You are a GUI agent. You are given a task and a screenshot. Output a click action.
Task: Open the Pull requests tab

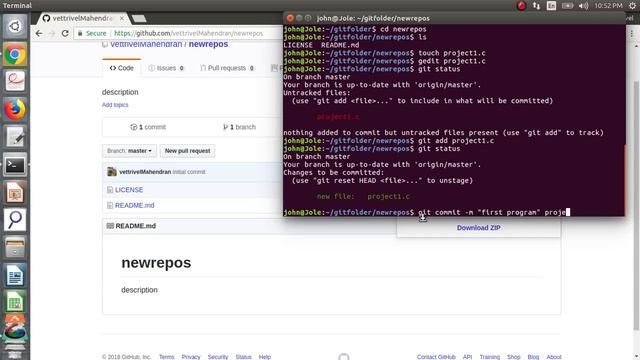(x=227, y=68)
